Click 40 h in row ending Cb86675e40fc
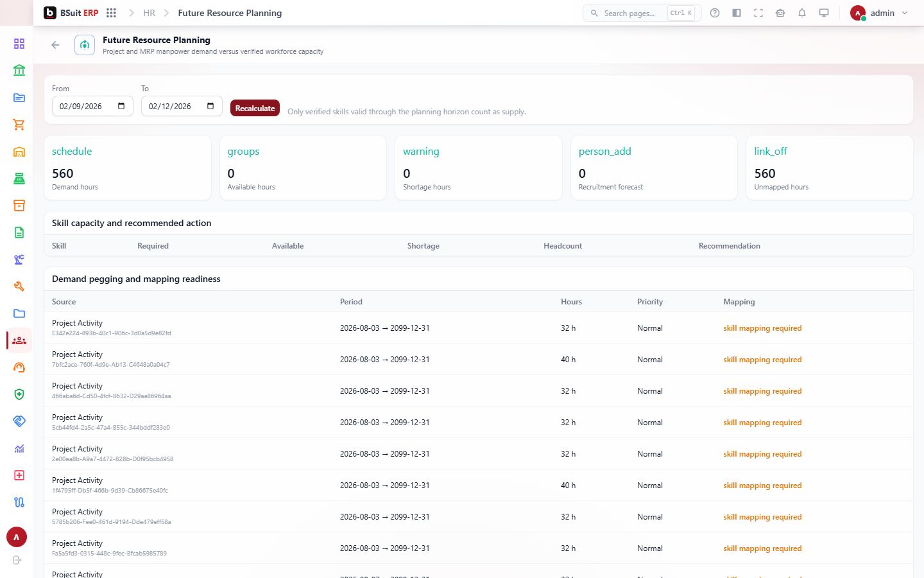This screenshot has height=578, width=924. (568, 486)
